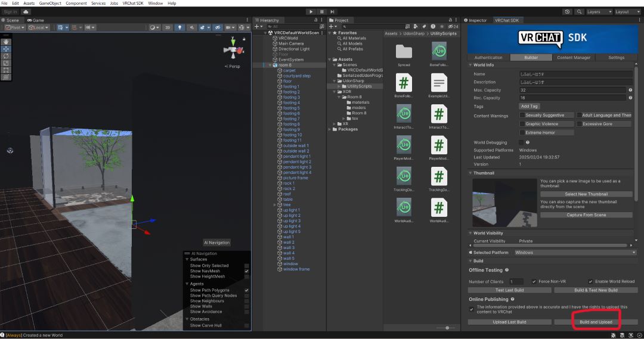Click the Offline Testing help icon
The width and height of the screenshot is (644, 339).
(x=506, y=270)
